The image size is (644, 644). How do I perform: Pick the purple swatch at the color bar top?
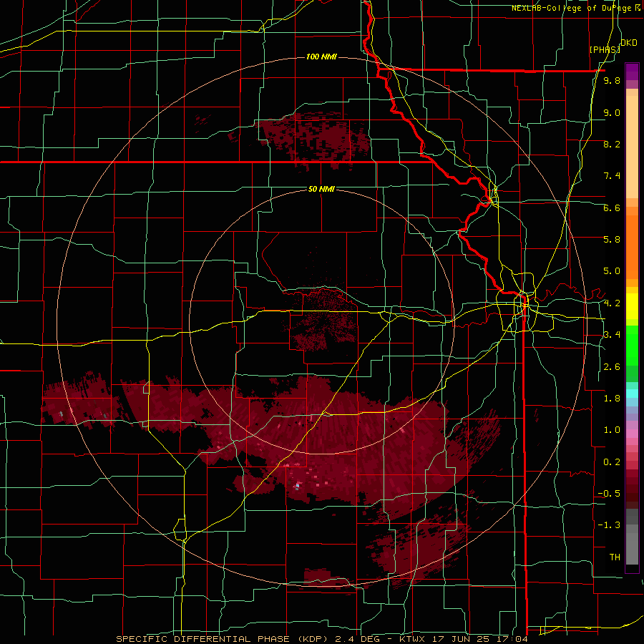coord(632,72)
